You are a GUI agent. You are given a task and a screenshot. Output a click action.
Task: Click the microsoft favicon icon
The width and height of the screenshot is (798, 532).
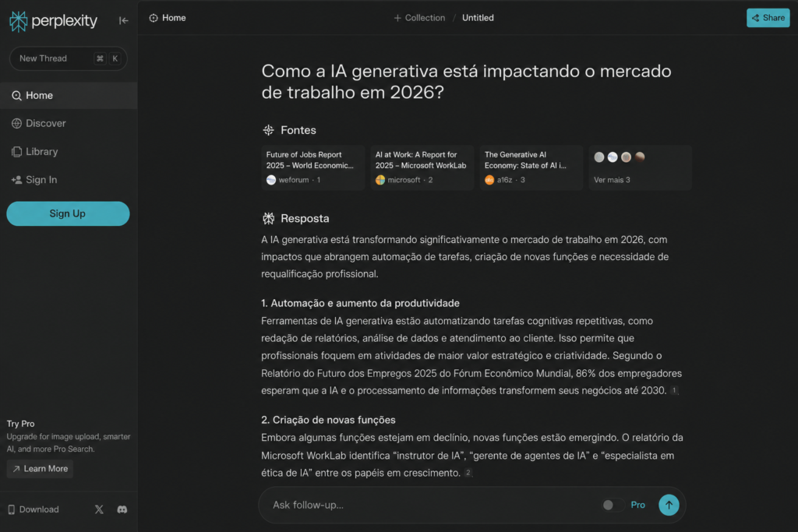point(380,180)
